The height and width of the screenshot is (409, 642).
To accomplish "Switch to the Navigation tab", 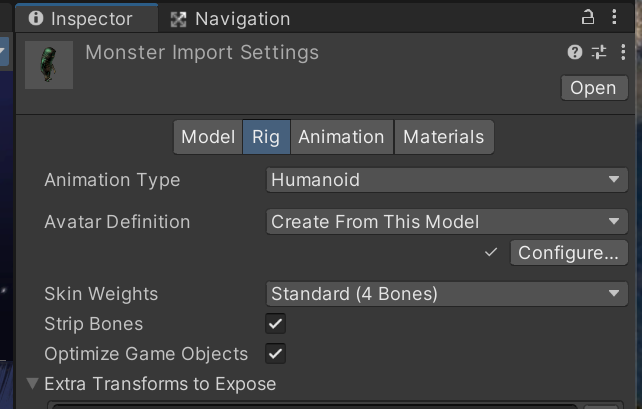I will 230,19.
